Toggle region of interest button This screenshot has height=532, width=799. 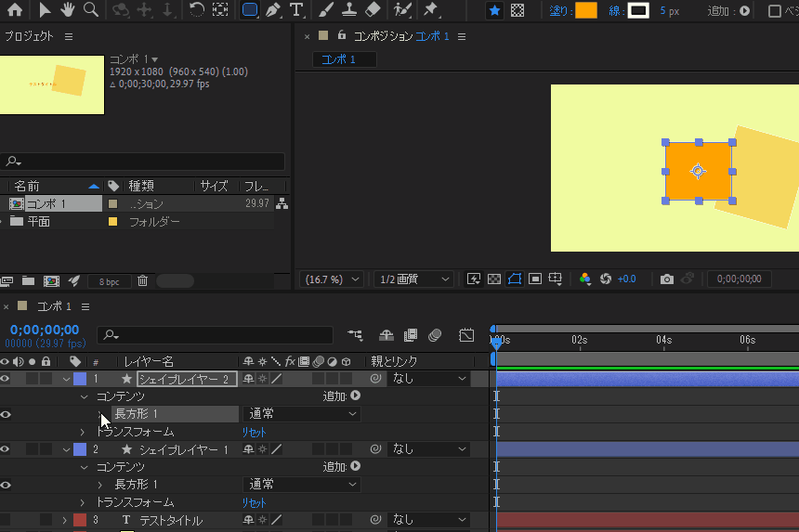pos(534,279)
